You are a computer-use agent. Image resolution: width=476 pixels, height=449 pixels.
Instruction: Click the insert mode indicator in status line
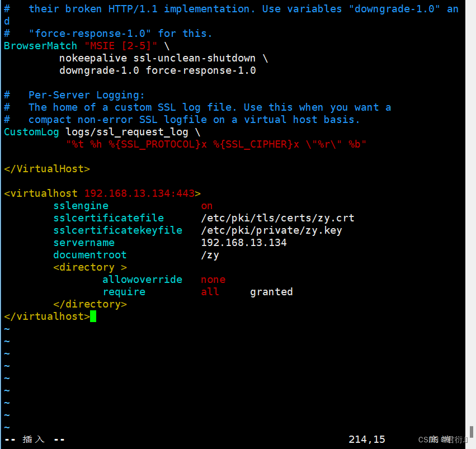pos(34,439)
